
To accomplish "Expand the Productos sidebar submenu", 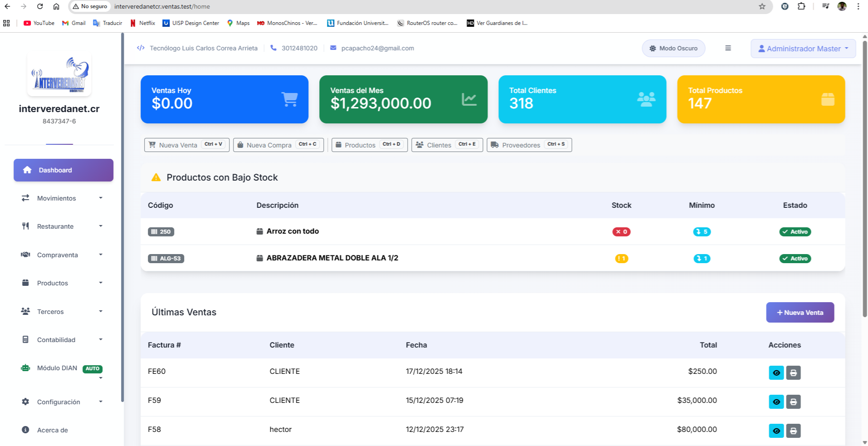I will [x=52, y=283].
